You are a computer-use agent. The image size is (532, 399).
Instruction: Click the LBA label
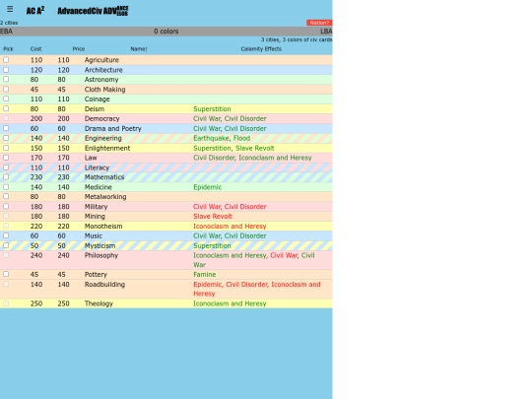(x=326, y=32)
